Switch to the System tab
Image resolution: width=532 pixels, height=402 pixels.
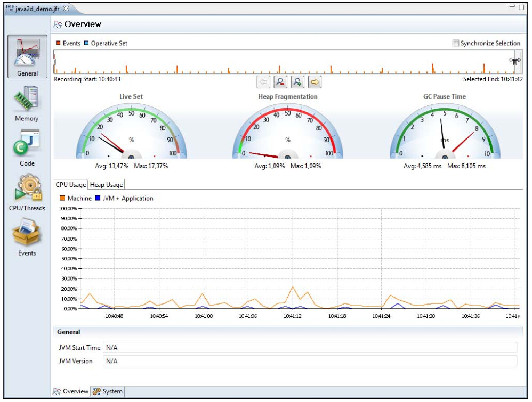[x=108, y=391]
